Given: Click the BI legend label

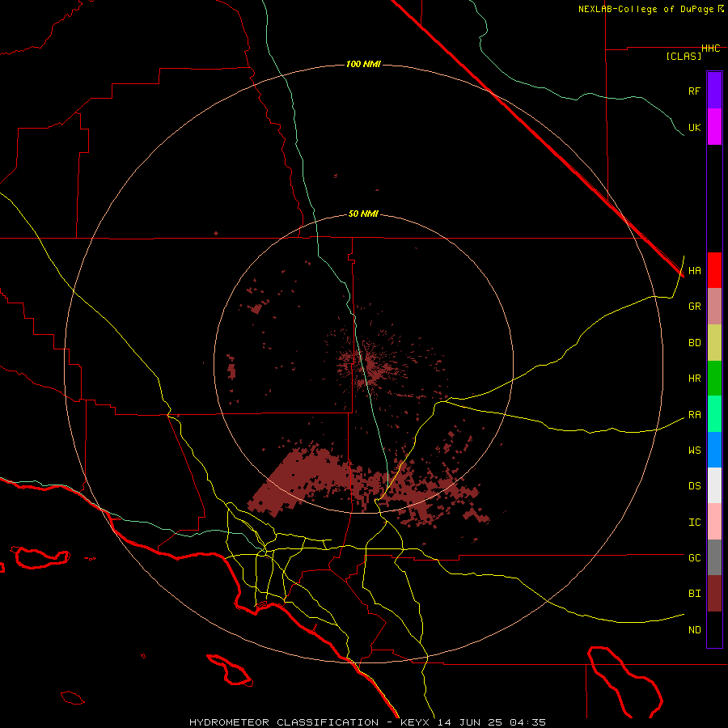Looking at the screenshot, I should (695, 594).
